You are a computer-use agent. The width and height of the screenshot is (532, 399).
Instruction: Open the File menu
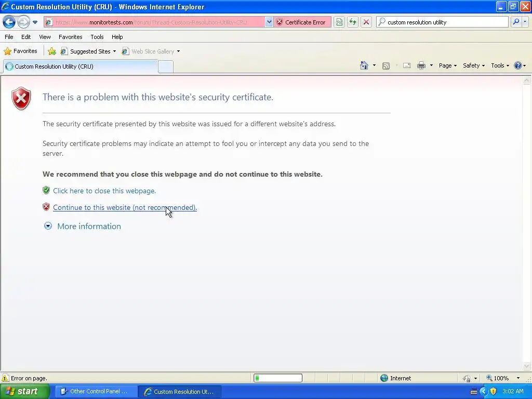9,37
